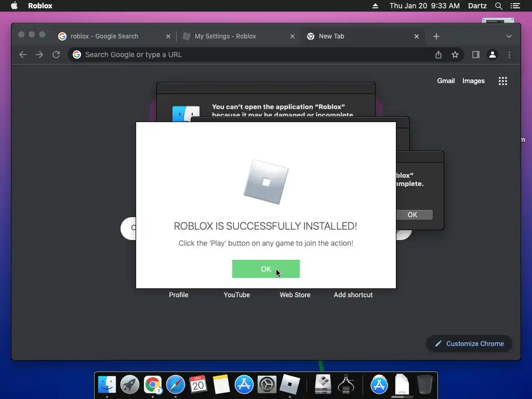Image resolution: width=532 pixels, height=399 pixels.
Task: Open the App Store icon beside Notes in the Dock
Action: [x=244, y=385]
